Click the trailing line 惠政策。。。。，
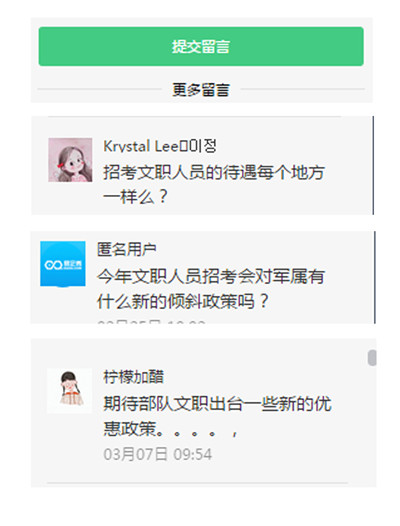 click(171, 429)
